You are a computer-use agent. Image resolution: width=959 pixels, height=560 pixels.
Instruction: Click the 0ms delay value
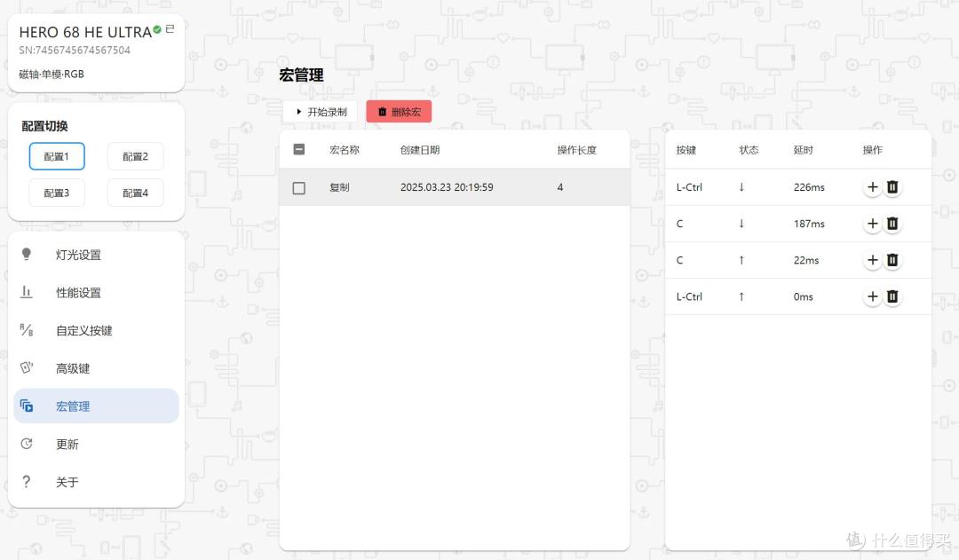[x=803, y=296]
